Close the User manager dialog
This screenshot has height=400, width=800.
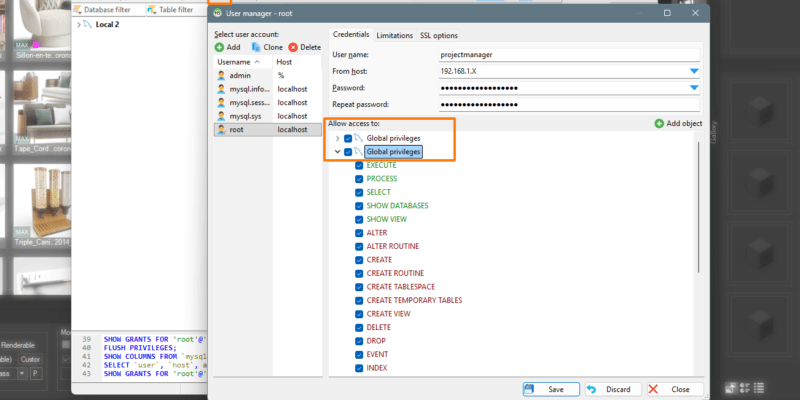pos(676,389)
